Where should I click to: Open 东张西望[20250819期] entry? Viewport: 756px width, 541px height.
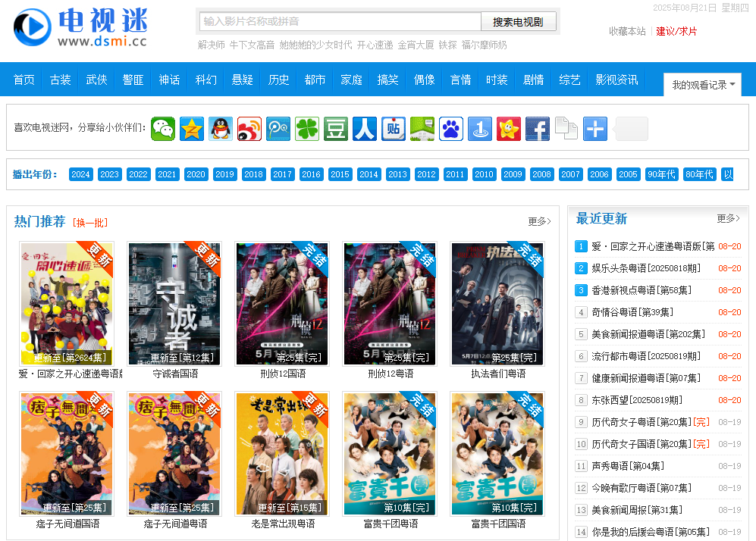[637, 400]
